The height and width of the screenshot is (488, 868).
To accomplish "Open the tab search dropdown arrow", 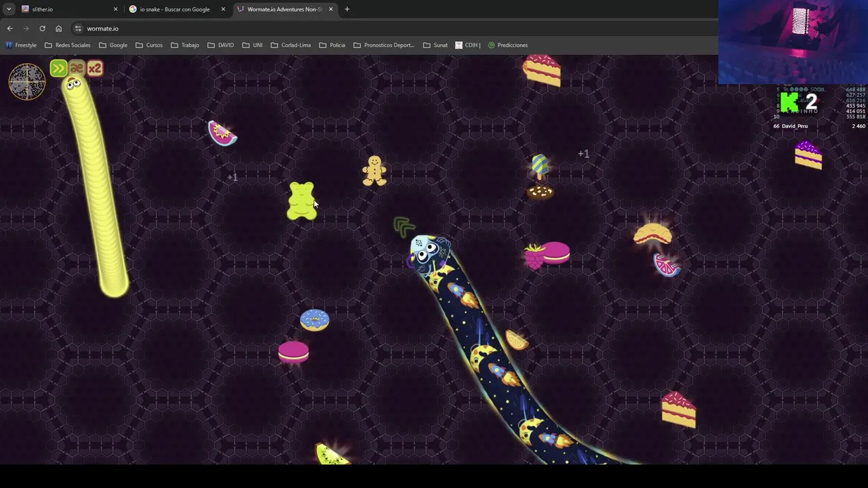I will (x=8, y=9).
